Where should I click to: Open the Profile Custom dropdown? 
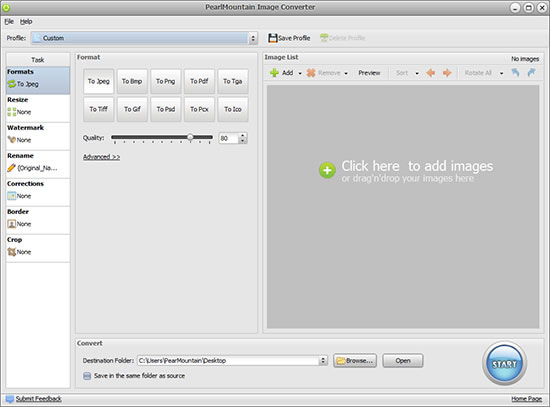click(144, 38)
